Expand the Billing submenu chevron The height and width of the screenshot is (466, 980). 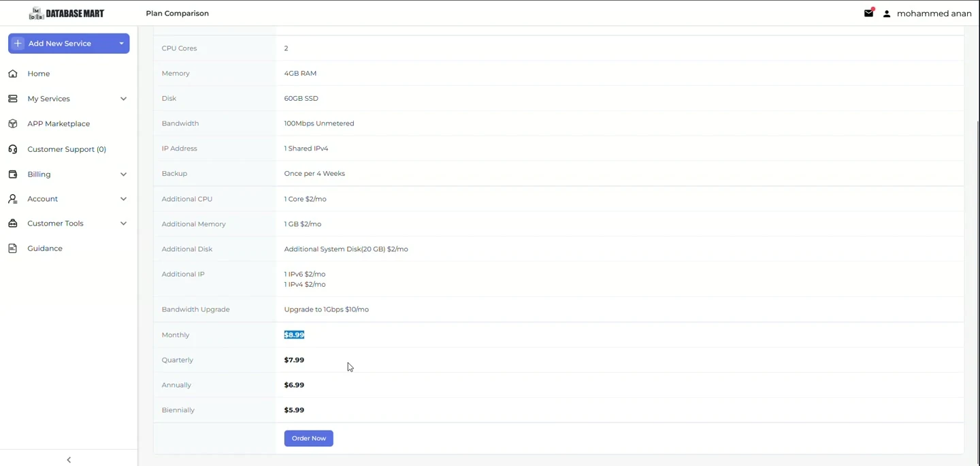tap(123, 174)
